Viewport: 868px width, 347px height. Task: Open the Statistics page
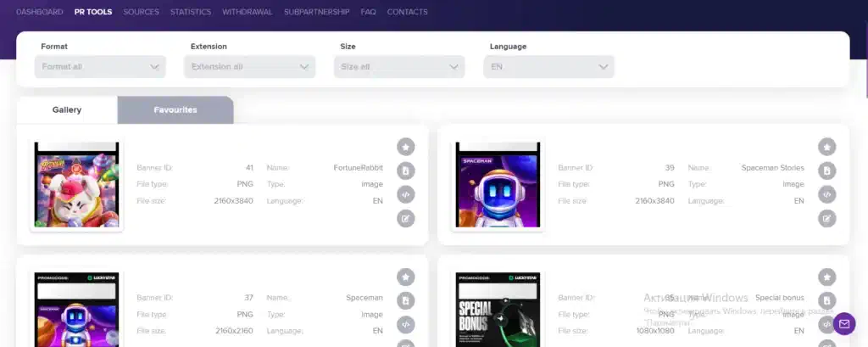click(x=191, y=12)
